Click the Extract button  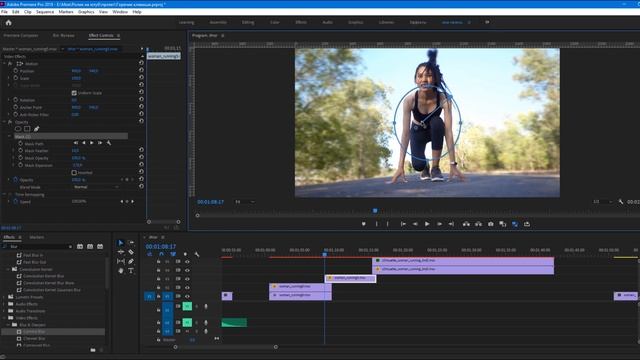[478, 224]
